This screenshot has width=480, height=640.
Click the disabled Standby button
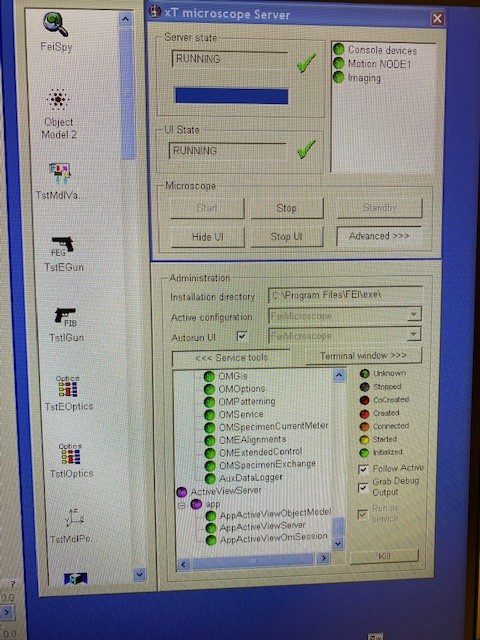[380, 208]
